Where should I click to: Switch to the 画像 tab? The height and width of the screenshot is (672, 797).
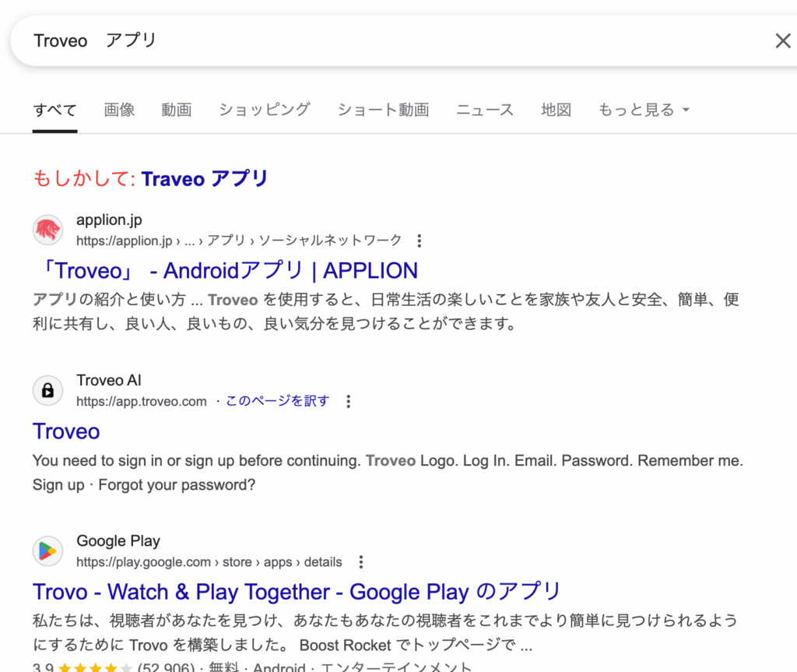pyautogui.click(x=119, y=110)
